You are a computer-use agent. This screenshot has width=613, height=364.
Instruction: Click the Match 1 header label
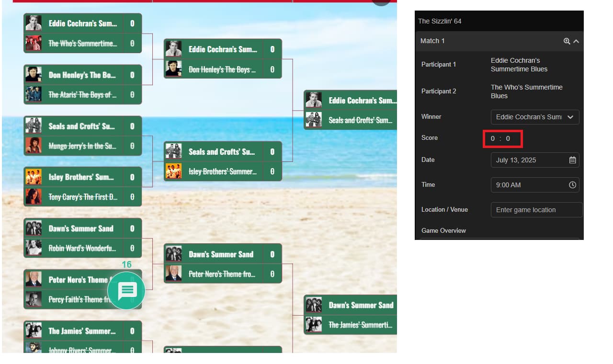coord(432,41)
